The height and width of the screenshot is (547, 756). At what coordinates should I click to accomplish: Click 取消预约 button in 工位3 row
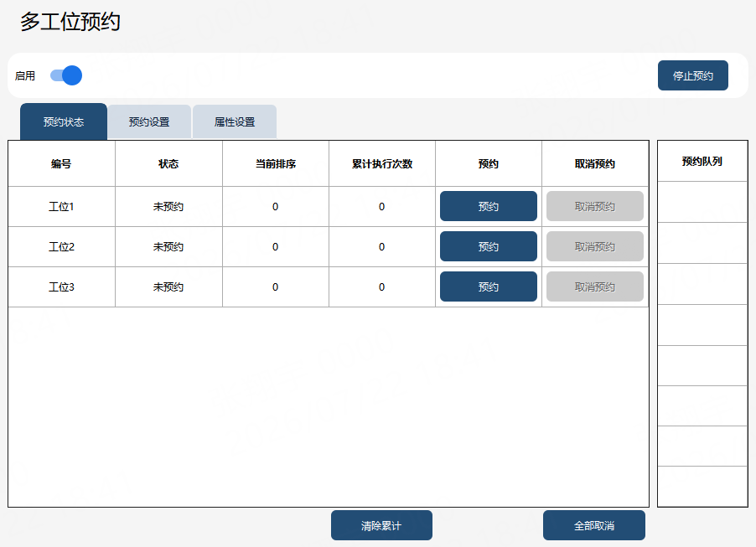(595, 286)
